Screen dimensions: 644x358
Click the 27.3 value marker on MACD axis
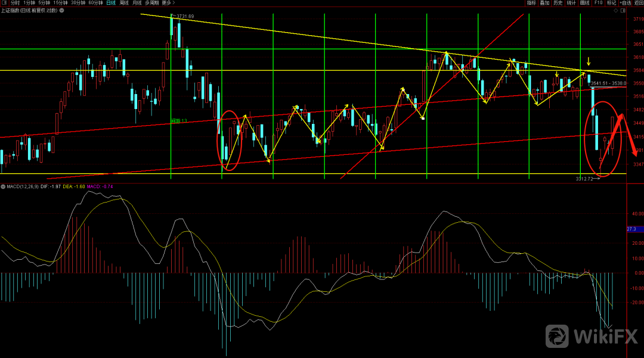pyautogui.click(x=633, y=229)
